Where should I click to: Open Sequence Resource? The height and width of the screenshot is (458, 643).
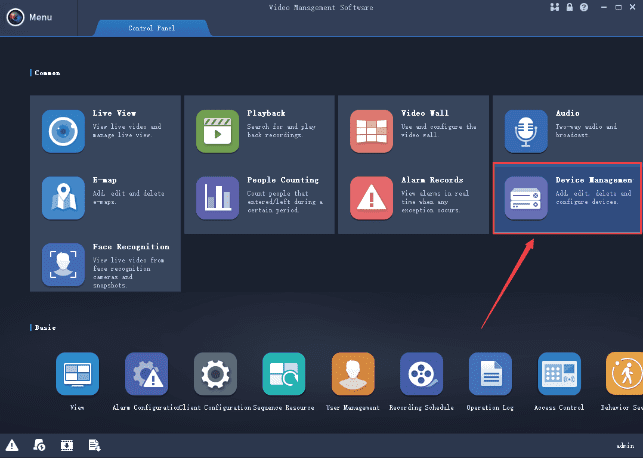[284, 374]
